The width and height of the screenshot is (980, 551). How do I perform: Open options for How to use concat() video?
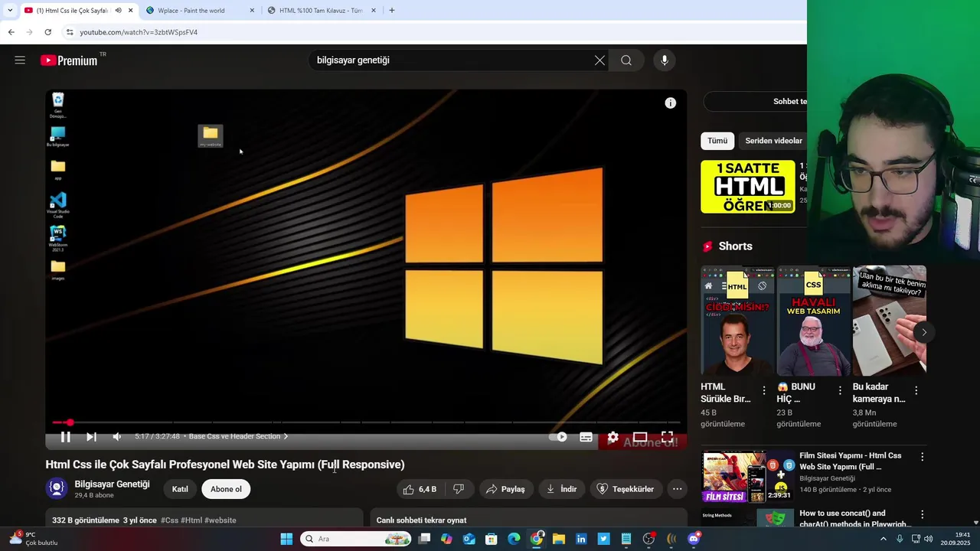click(x=922, y=514)
